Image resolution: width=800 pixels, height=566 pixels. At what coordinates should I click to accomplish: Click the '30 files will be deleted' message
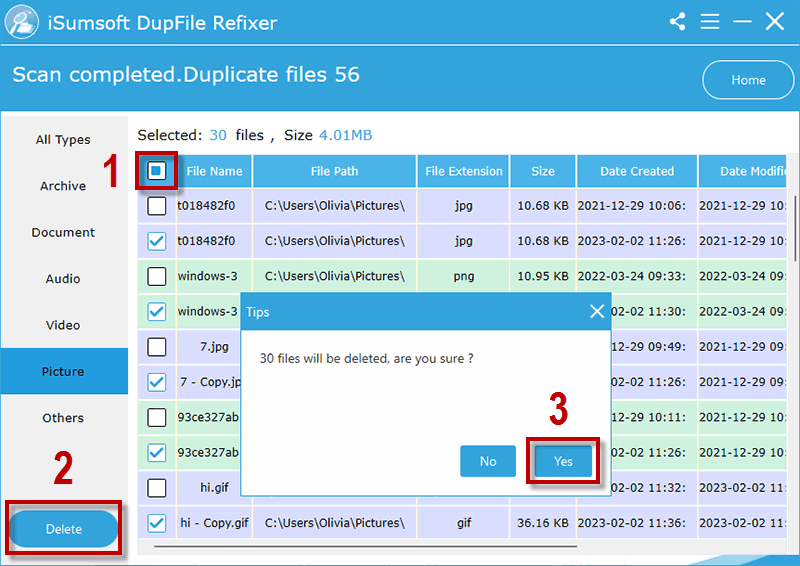(366, 358)
